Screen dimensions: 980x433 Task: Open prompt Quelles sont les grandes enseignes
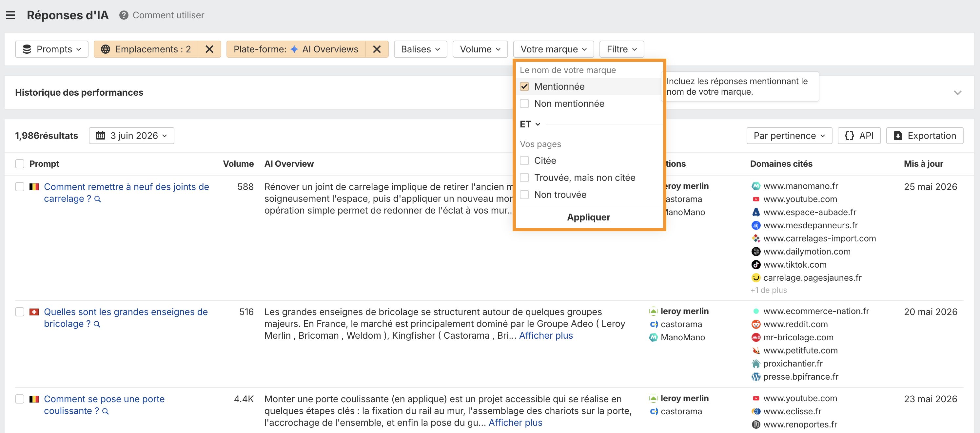coord(126,318)
